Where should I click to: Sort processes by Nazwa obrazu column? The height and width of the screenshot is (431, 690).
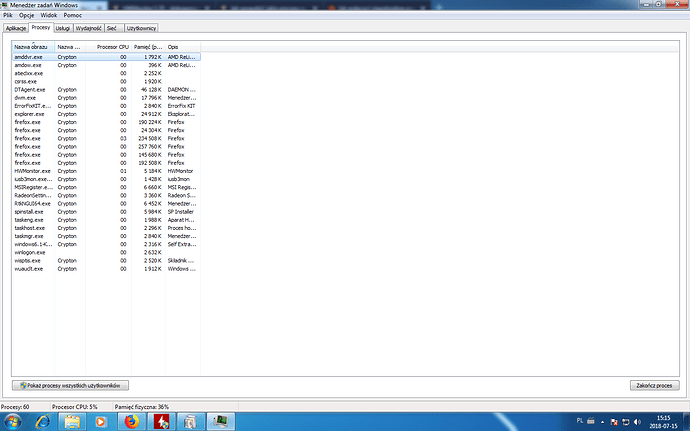32,47
